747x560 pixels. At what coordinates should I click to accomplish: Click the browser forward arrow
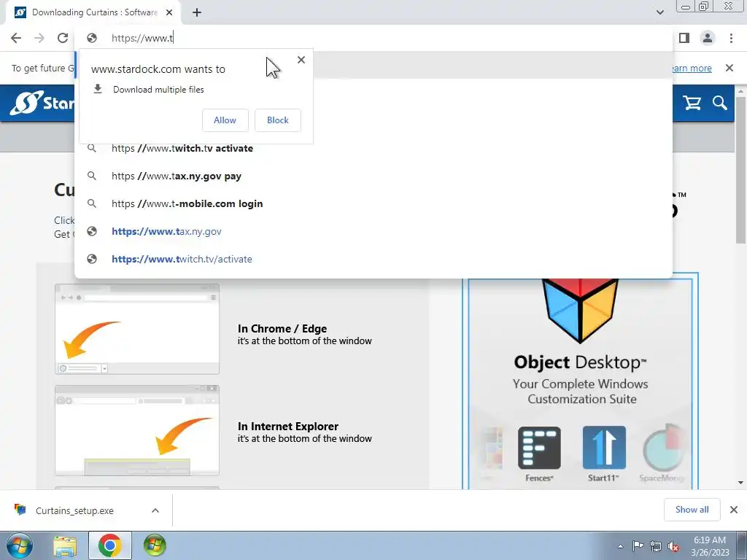[39, 38]
